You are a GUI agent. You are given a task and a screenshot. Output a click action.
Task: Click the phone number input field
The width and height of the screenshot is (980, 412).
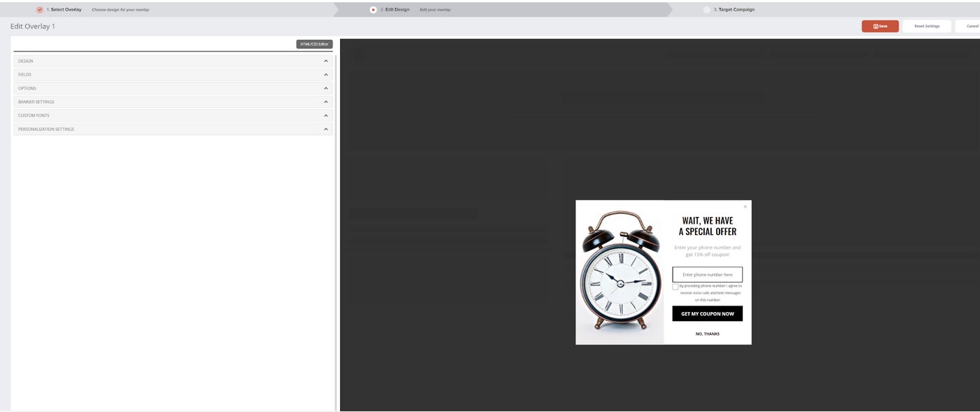707,275
